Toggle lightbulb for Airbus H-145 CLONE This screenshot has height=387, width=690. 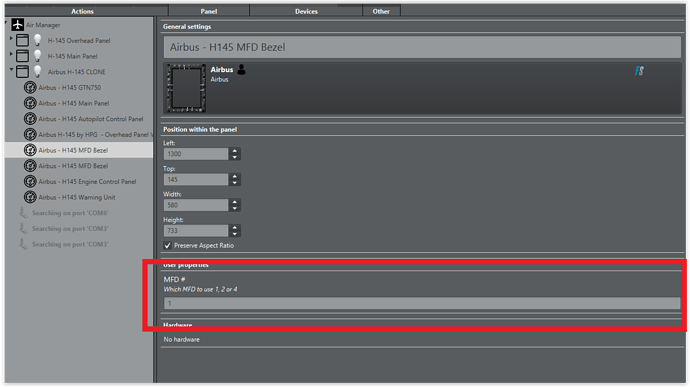coord(38,71)
